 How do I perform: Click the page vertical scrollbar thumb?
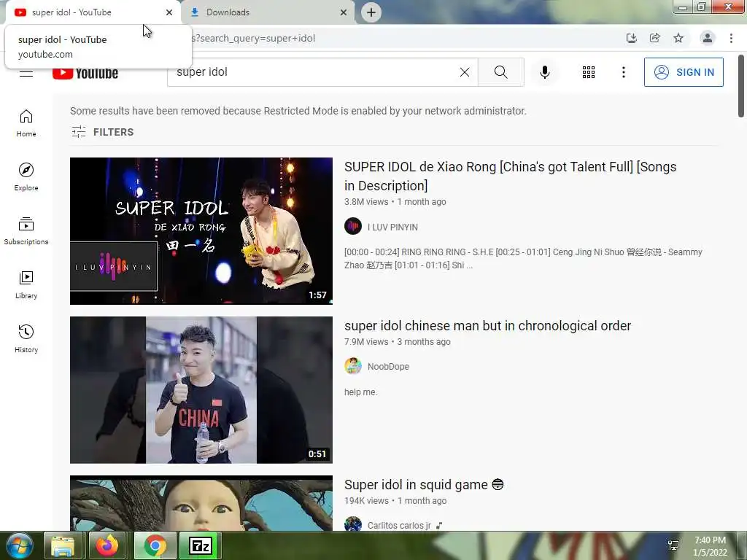pyautogui.click(x=741, y=86)
